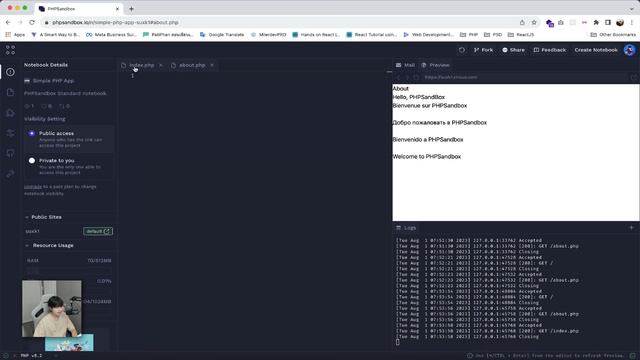The image size is (640, 360).
Task: Close the index.php editor tab
Action: tap(161, 65)
